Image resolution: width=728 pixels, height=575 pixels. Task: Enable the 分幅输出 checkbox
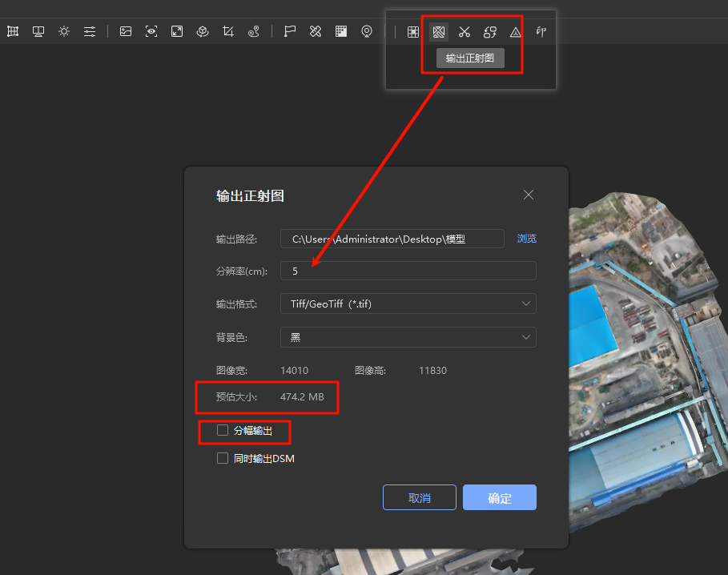coord(223,431)
